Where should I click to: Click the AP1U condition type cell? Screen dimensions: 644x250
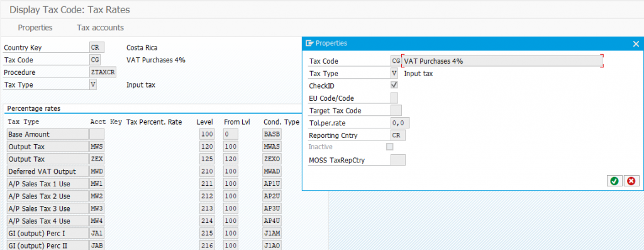(272, 184)
